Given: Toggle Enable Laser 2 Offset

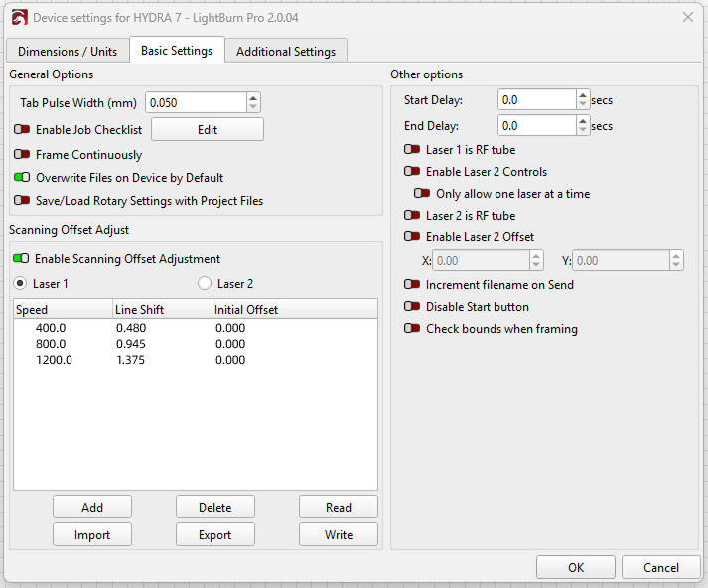Looking at the screenshot, I should tap(412, 236).
